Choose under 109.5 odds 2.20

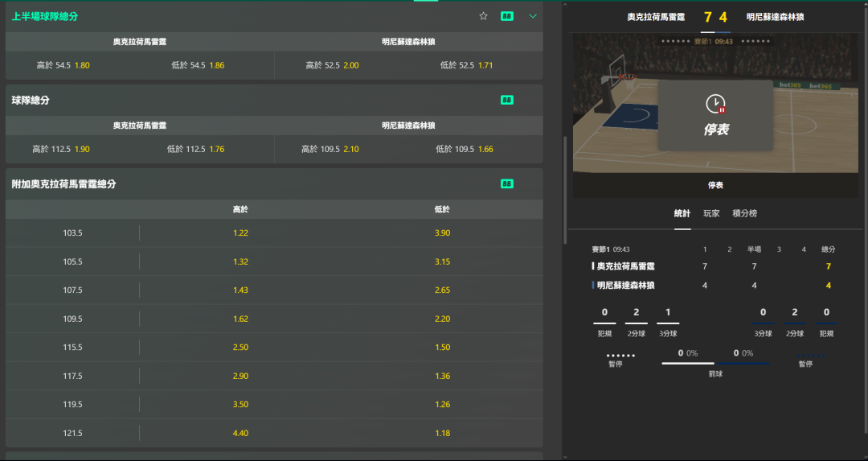[x=442, y=319]
